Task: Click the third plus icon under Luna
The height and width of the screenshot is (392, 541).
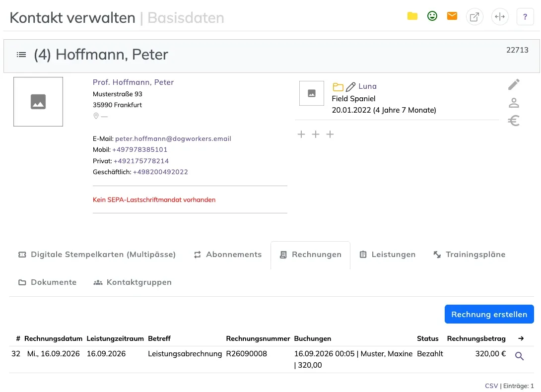Action: pos(330,134)
